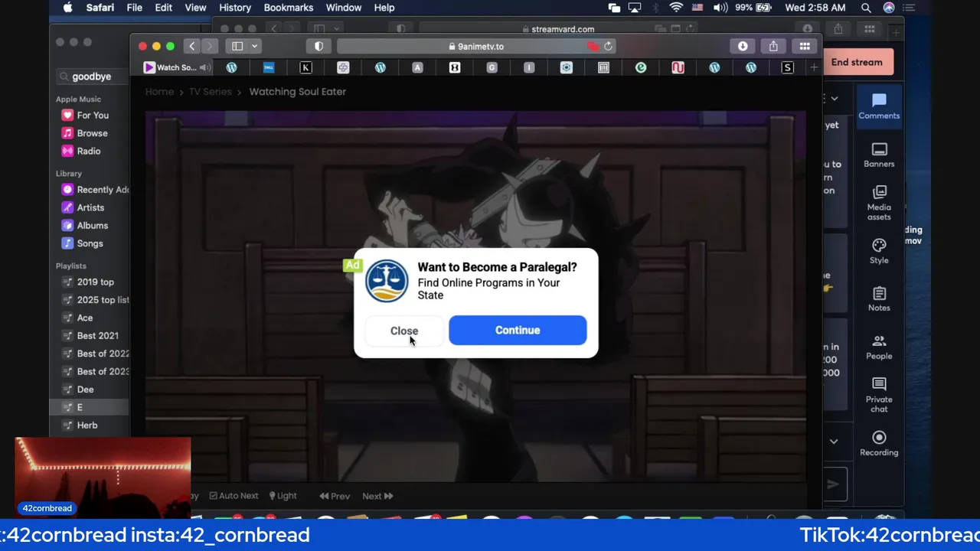Go to TV Series breadcrumb link
The height and width of the screenshot is (551, 980).
click(x=211, y=91)
